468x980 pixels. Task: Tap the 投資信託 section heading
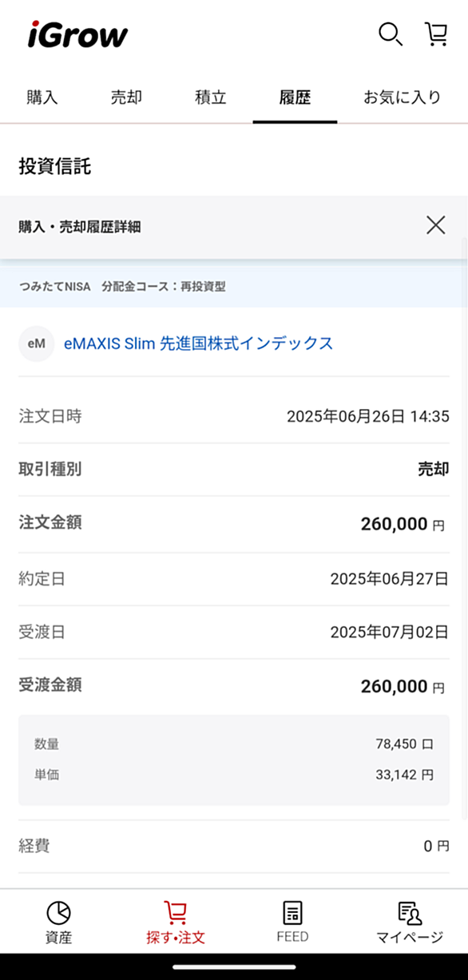click(55, 166)
